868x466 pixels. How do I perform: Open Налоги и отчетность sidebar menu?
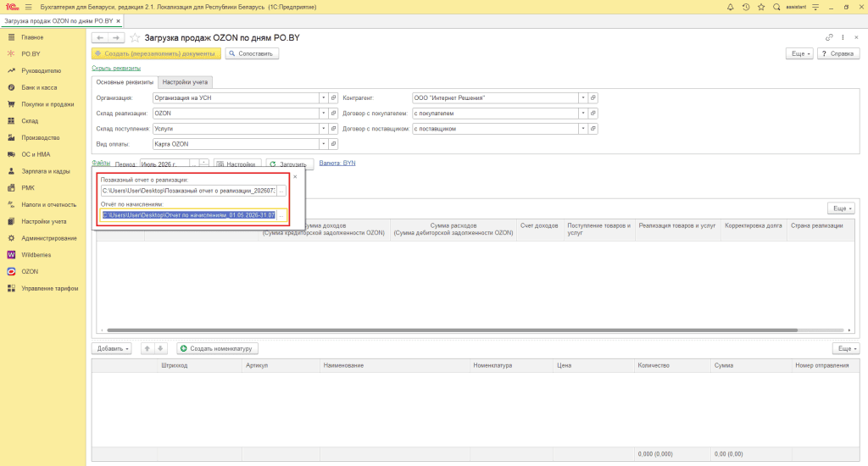point(48,205)
